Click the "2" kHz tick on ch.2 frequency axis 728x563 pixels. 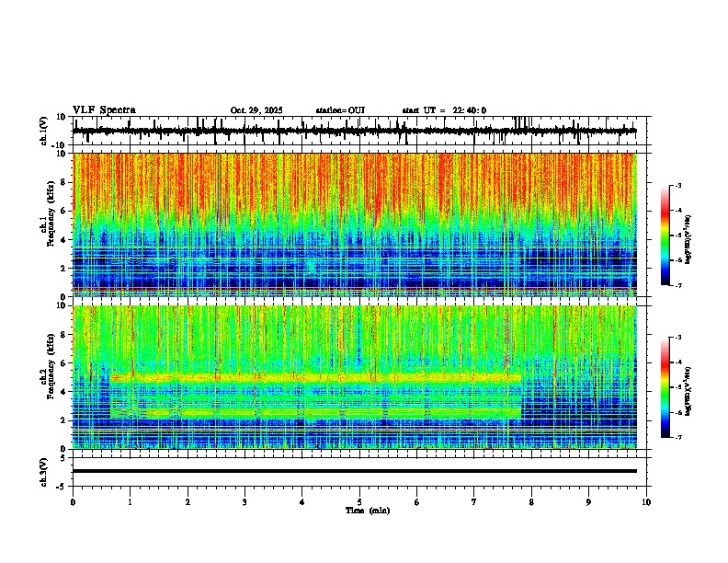click(x=64, y=420)
